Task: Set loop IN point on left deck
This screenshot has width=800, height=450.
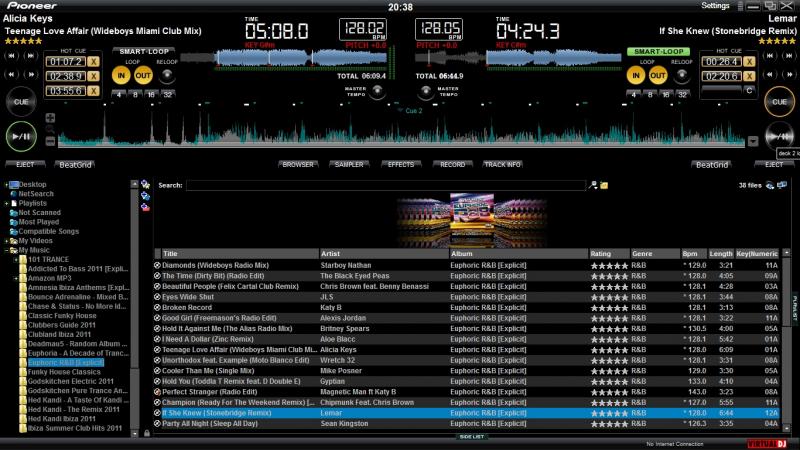Action: pyautogui.click(x=121, y=76)
